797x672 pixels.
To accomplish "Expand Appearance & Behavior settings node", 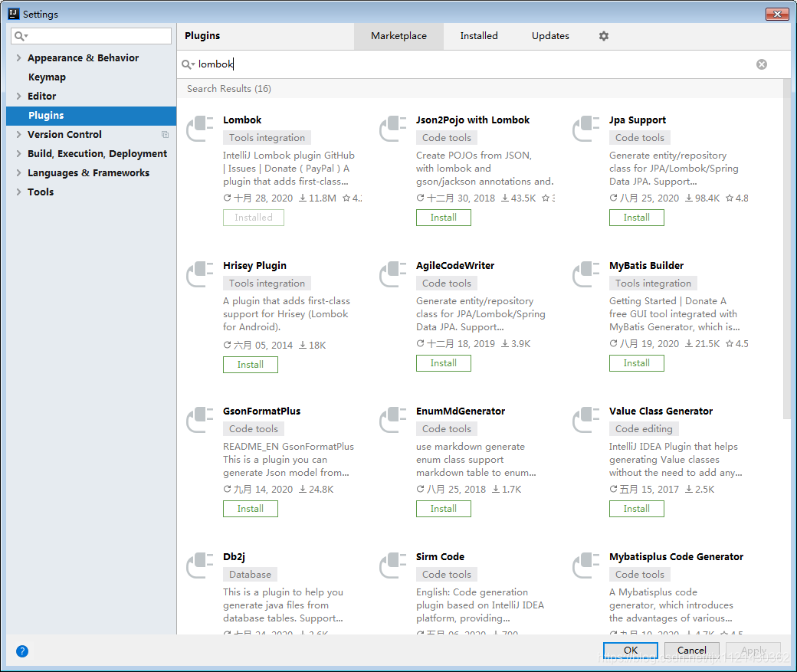I will [19, 58].
